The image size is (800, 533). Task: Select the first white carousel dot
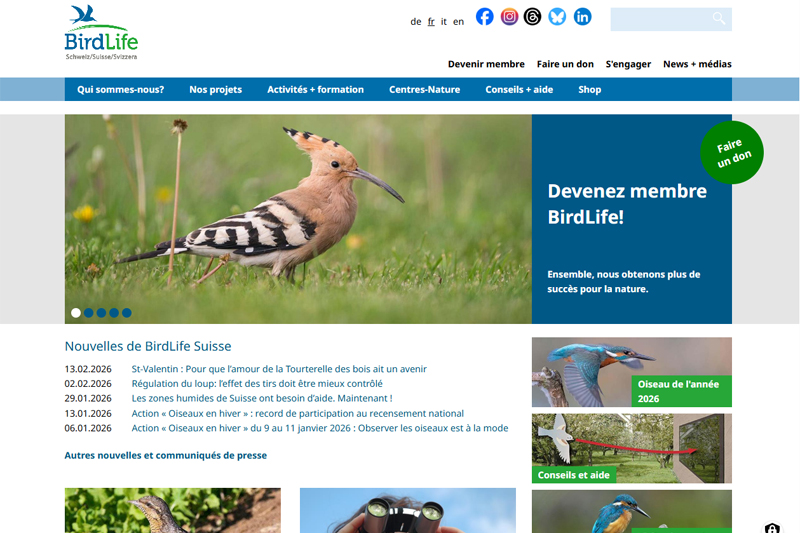pyautogui.click(x=76, y=313)
